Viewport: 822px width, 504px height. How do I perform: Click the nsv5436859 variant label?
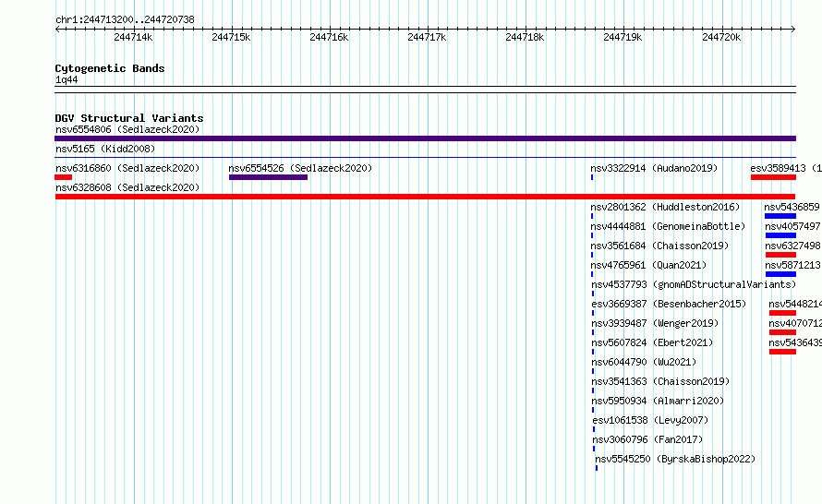point(792,207)
